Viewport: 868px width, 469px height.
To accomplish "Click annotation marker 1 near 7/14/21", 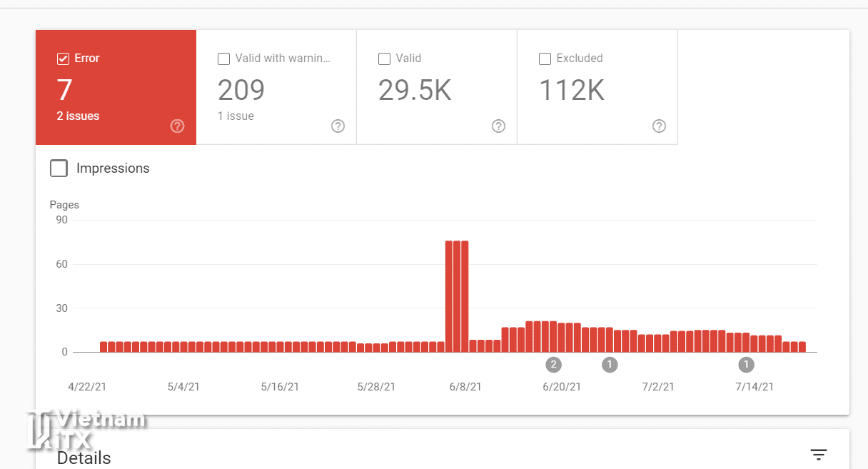I will point(746,365).
